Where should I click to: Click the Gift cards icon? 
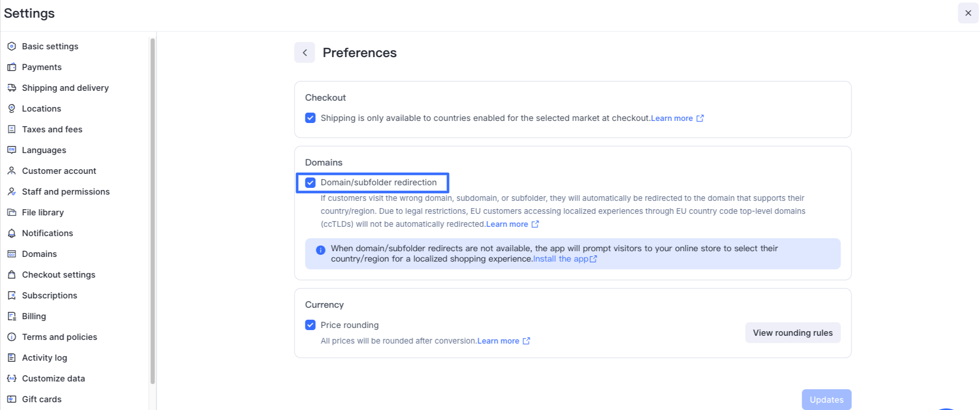pyautogui.click(x=11, y=399)
